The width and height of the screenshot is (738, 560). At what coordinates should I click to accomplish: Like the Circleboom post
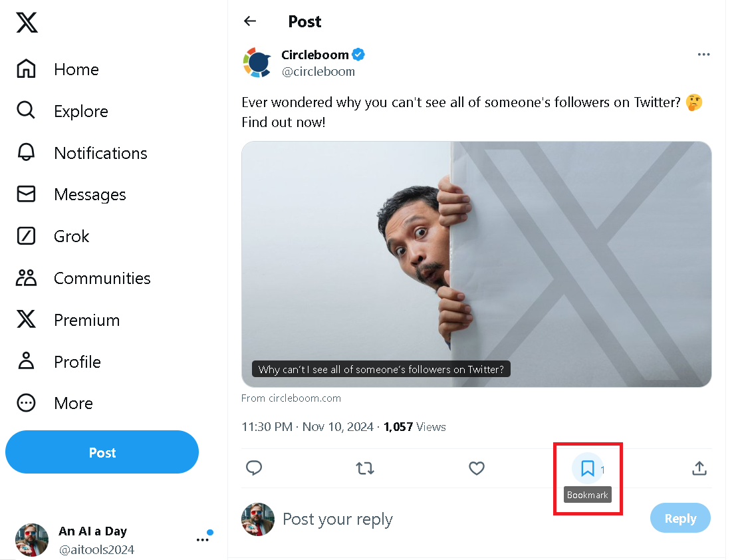477,469
